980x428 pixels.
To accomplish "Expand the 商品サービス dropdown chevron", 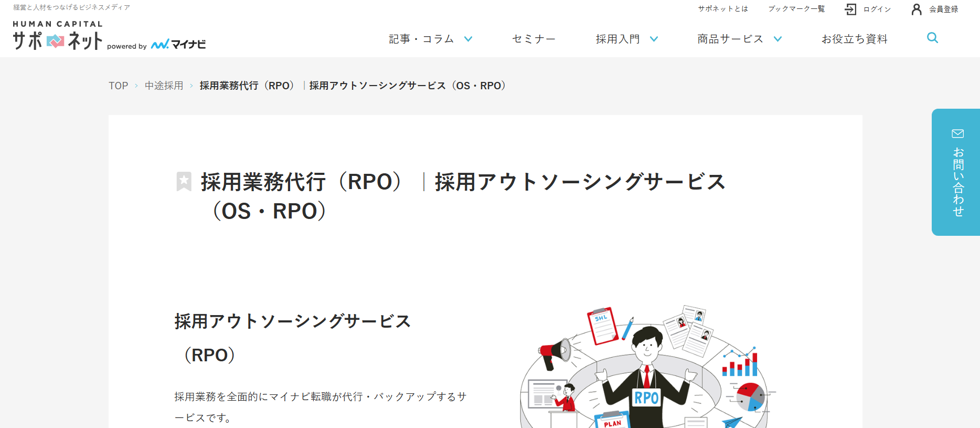I will click(777, 39).
